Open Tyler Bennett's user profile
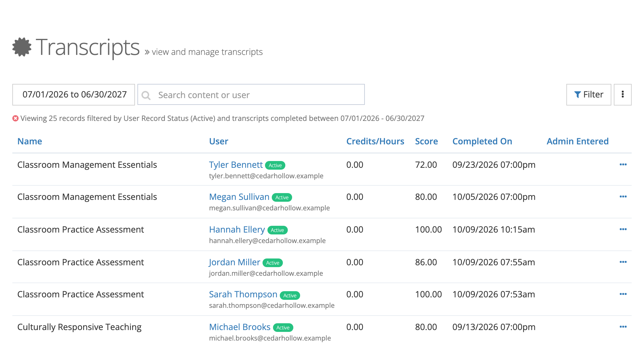Screen dimensions: 644x343 click(236, 165)
